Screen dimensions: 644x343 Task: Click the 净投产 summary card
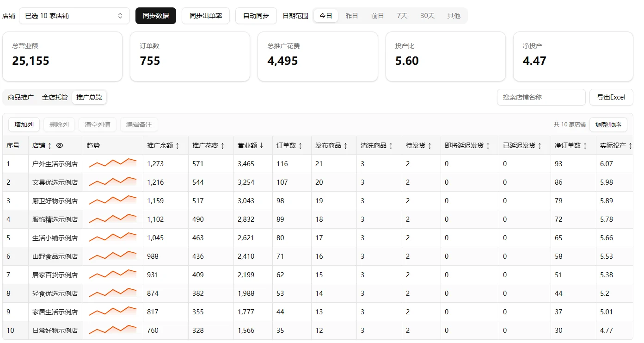tap(573, 56)
